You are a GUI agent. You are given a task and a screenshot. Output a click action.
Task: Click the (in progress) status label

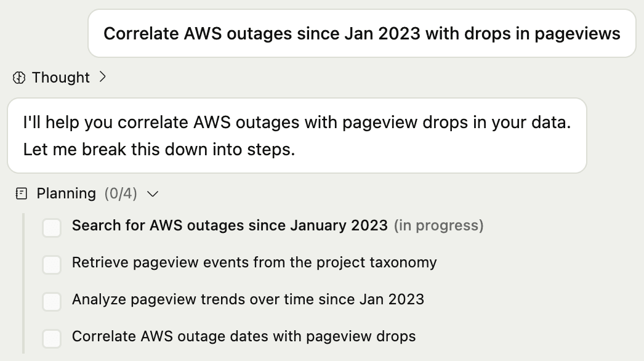point(439,225)
